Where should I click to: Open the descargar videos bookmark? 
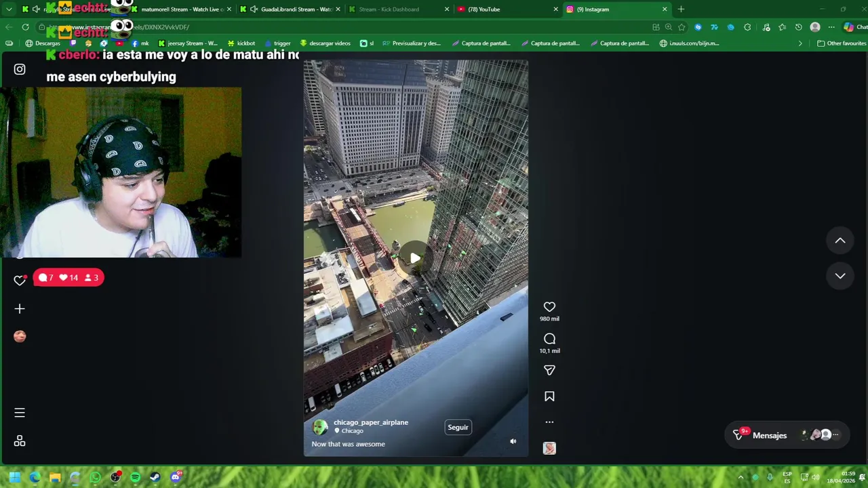tap(325, 43)
